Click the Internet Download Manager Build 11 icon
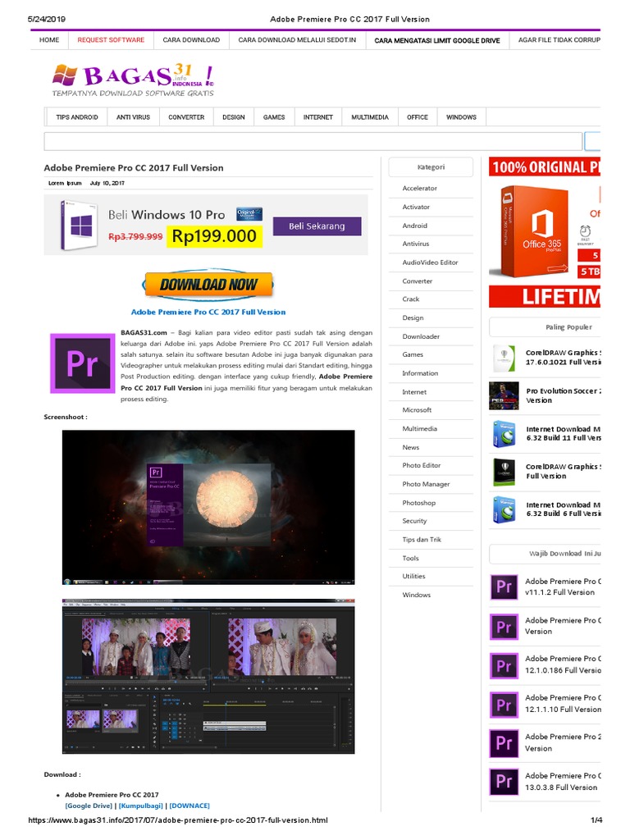 [503, 434]
